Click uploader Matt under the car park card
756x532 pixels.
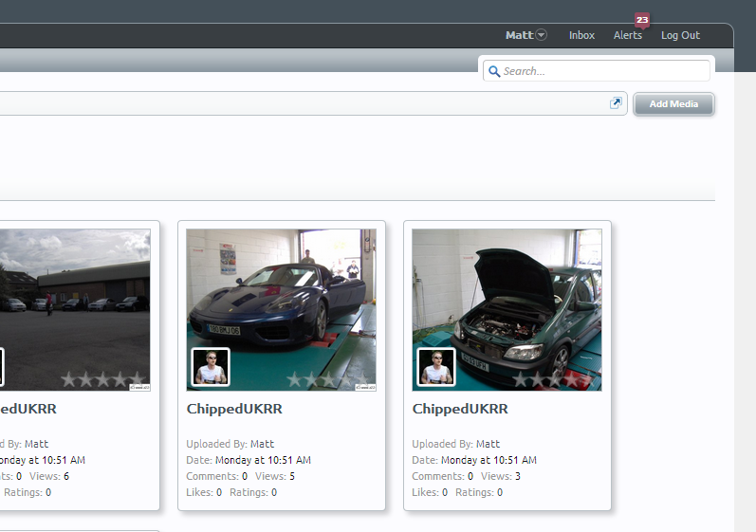[x=36, y=444]
